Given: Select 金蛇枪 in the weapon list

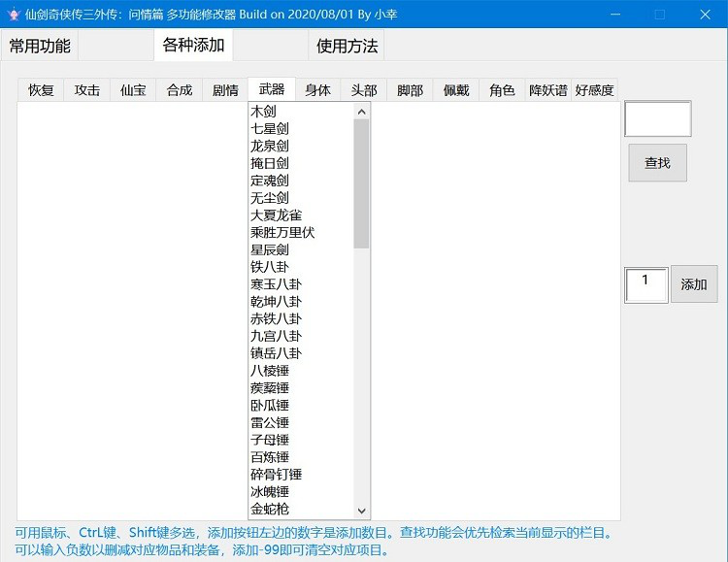Looking at the screenshot, I should pos(301,509).
